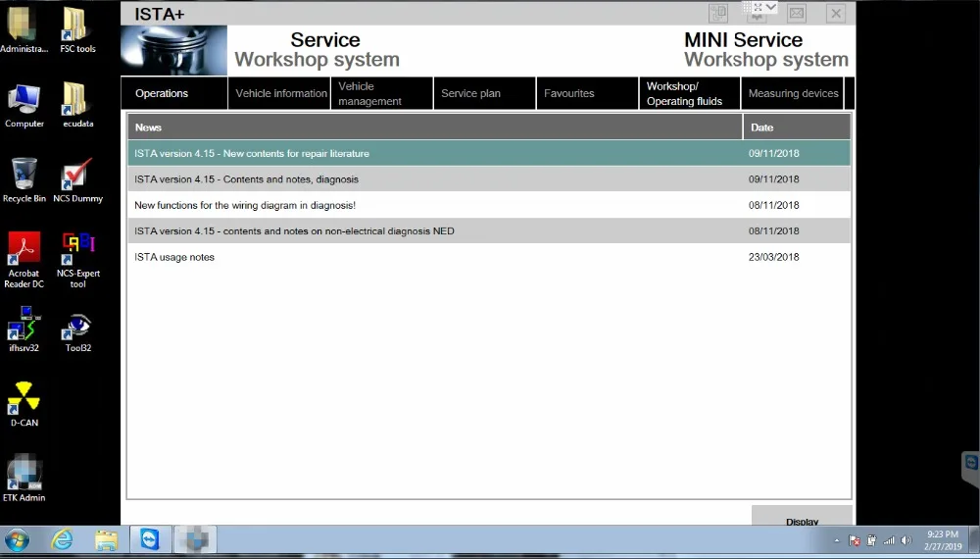Go to the Favourites tab
The image size is (980, 559).
[587, 93]
